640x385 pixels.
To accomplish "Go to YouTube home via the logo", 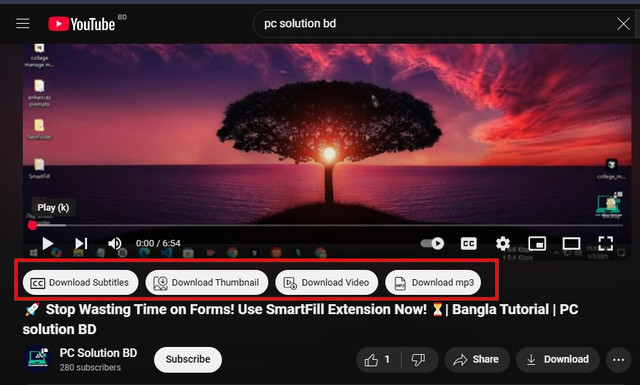I will [82, 24].
